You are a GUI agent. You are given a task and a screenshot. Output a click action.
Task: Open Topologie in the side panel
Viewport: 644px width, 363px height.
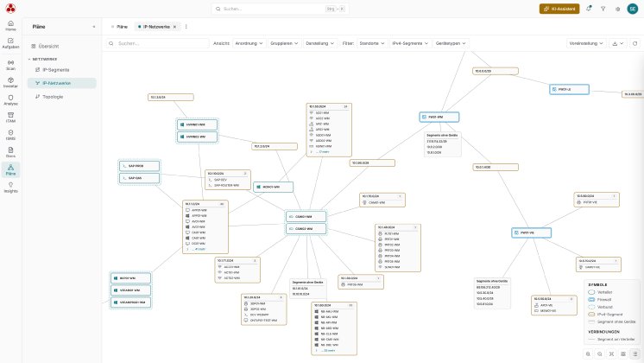pyautogui.click(x=62, y=97)
